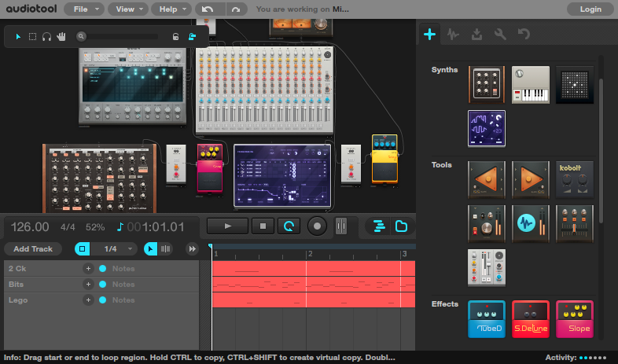This screenshot has width=618, height=364.
Task: Add the right-pointing orange triangle tool
Action: click(531, 179)
